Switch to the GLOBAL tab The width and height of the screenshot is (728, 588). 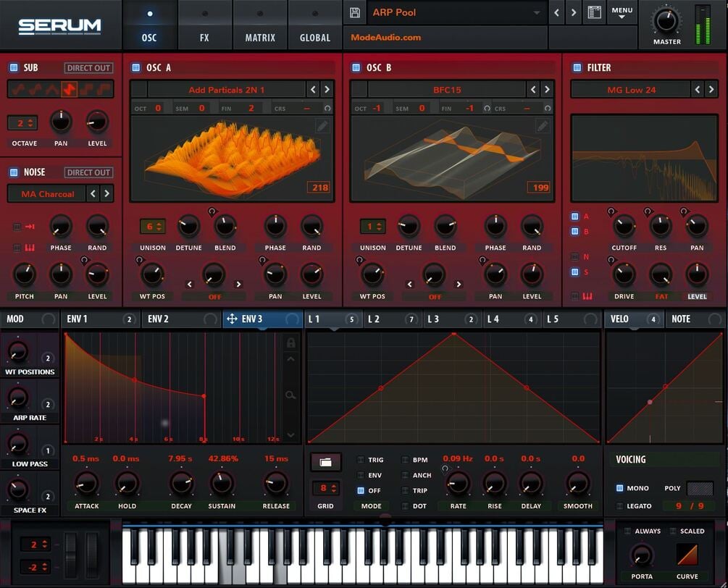tap(315, 25)
